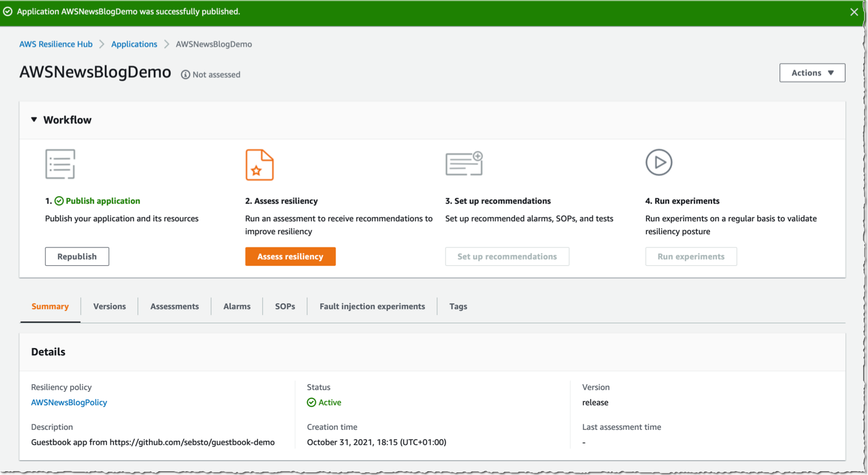868x475 pixels.
Task: Click the AWSNewsBlogDemo breadcrumb text
Action: coord(214,44)
